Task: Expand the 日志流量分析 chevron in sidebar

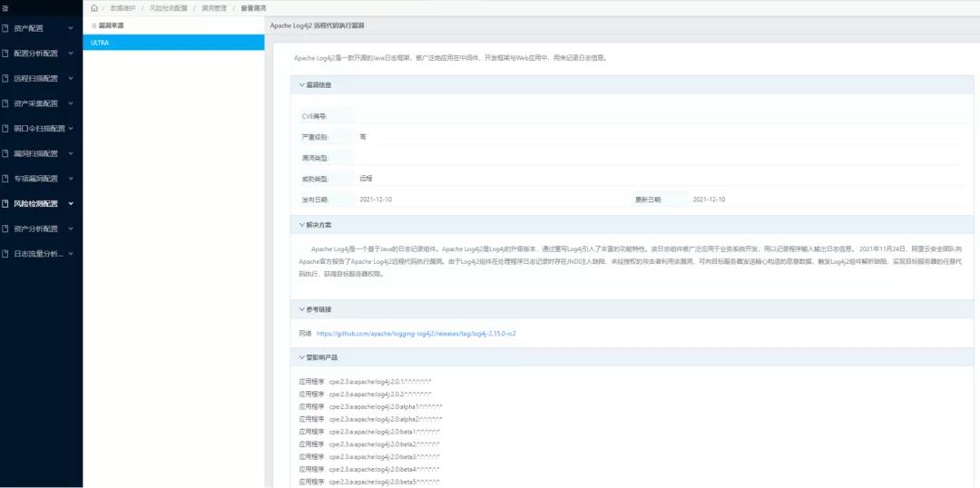Action: pos(71,254)
